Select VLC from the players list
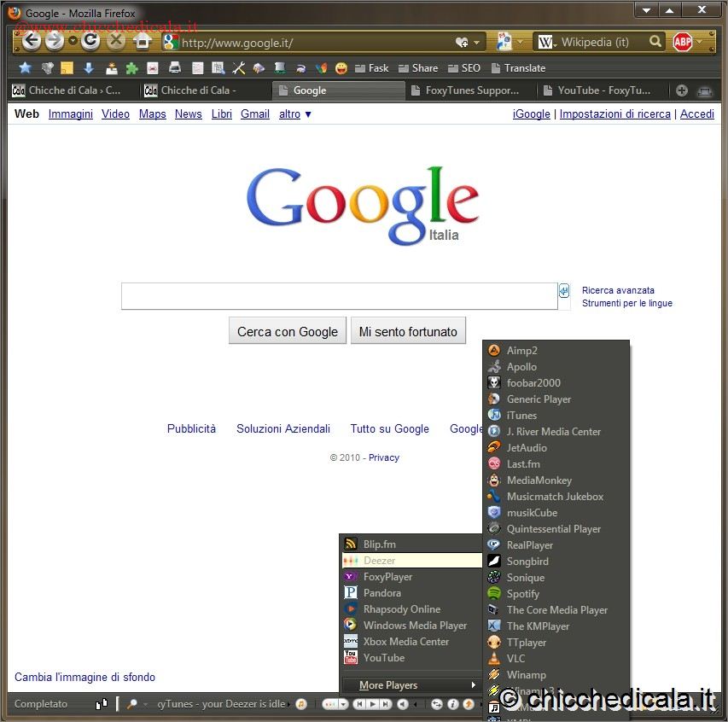This screenshot has height=722, width=728. coord(515,659)
